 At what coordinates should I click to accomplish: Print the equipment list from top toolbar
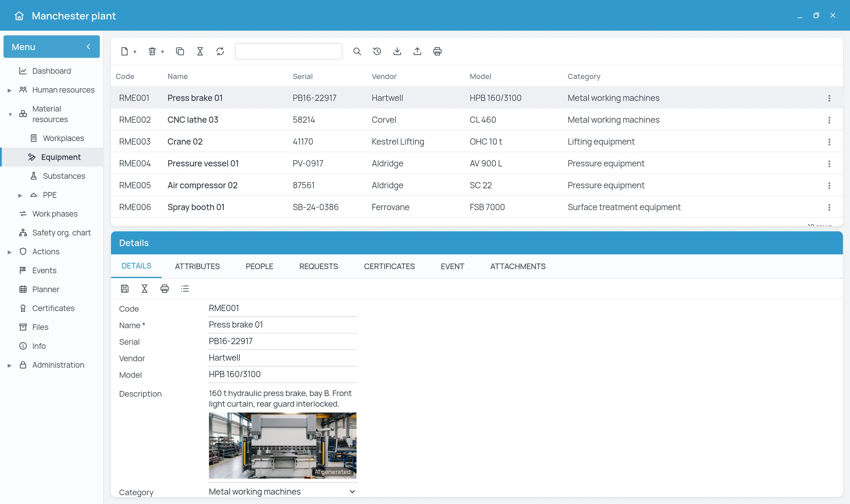click(x=437, y=51)
